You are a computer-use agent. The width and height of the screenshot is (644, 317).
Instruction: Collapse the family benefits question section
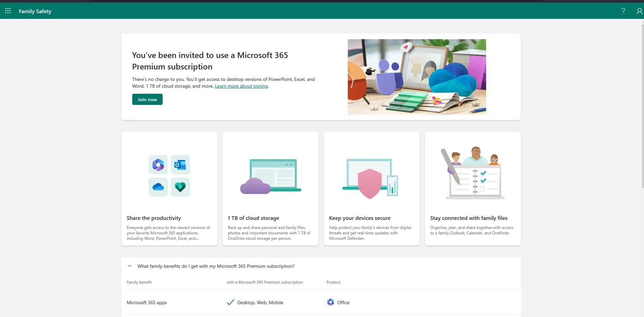(x=130, y=266)
